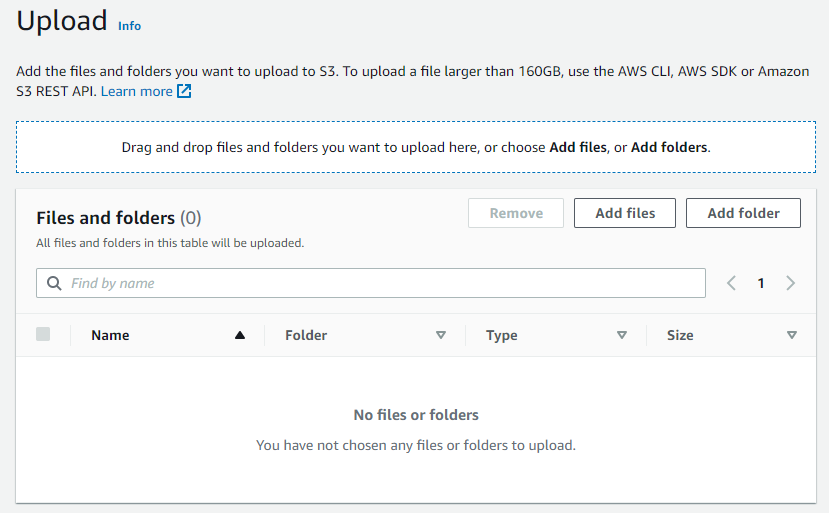
Task: Sort by Size column arrow
Action: (x=791, y=335)
